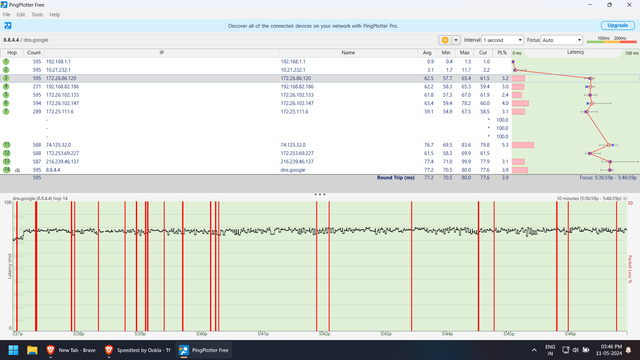Click the Hop column header

[x=12, y=53]
